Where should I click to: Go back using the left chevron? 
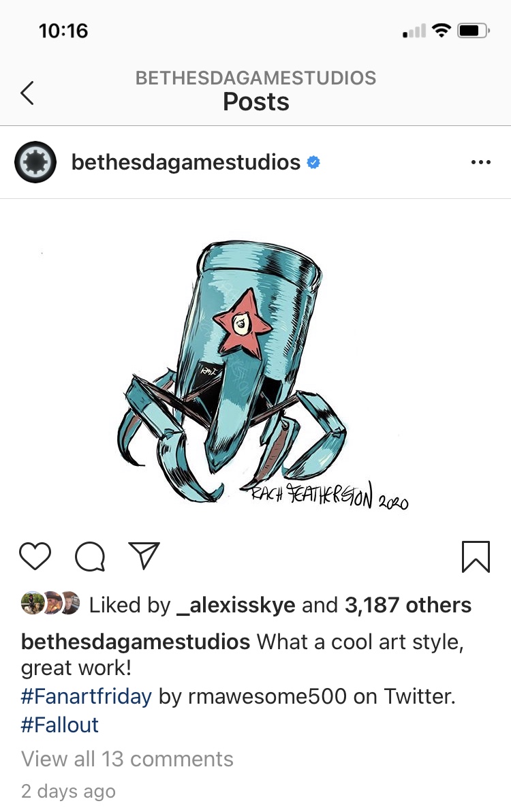pos(27,93)
